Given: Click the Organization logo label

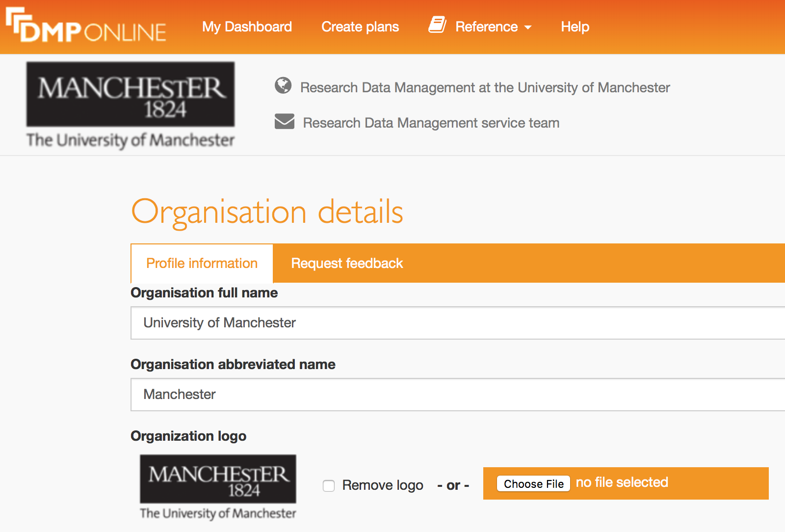Looking at the screenshot, I should 188,436.
